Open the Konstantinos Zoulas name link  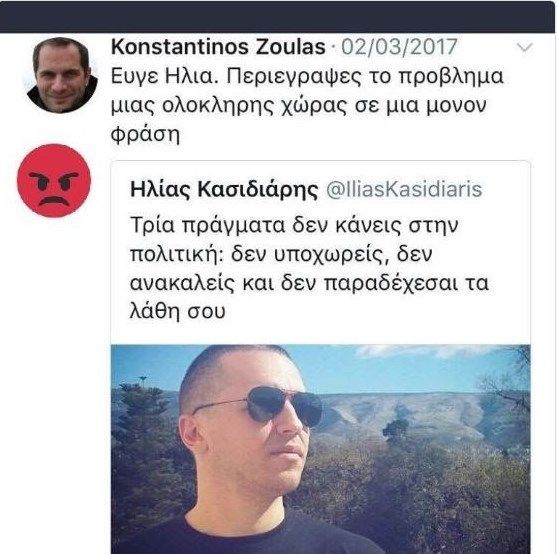tap(218, 47)
